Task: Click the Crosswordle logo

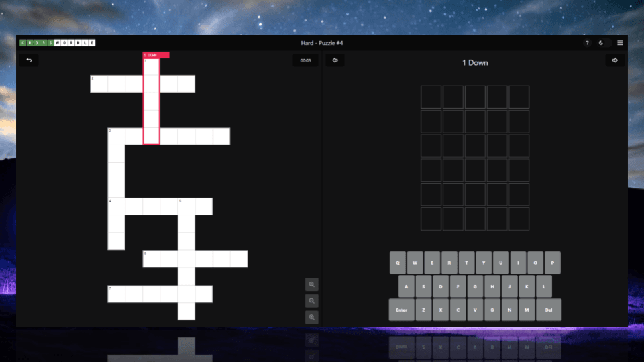Action: [x=58, y=43]
